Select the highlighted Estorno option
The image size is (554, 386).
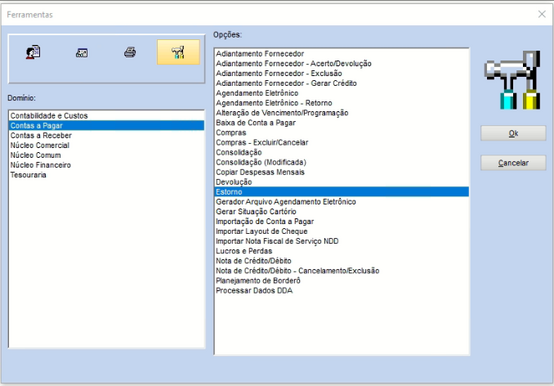tap(342, 192)
